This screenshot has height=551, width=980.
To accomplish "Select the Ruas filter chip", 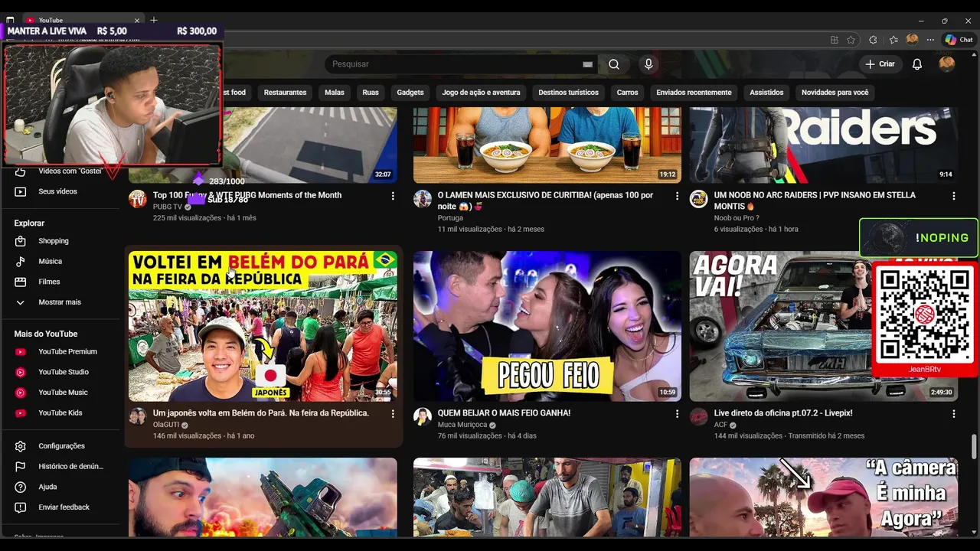I will (x=371, y=93).
